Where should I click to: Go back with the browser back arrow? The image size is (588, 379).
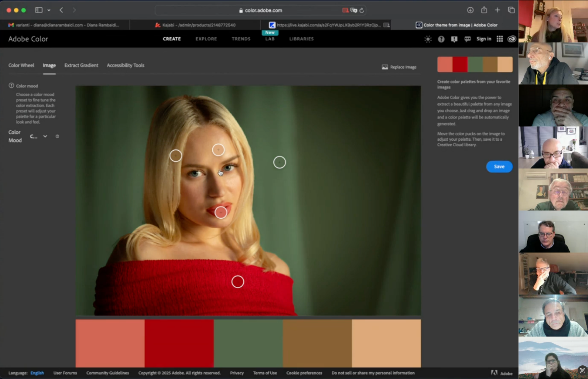coord(61,10)
